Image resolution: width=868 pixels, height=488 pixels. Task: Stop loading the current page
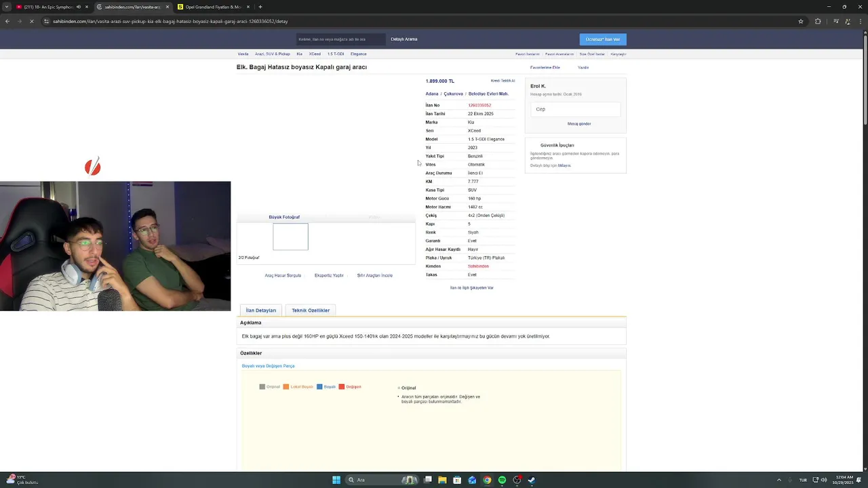(x=31, y=21)
